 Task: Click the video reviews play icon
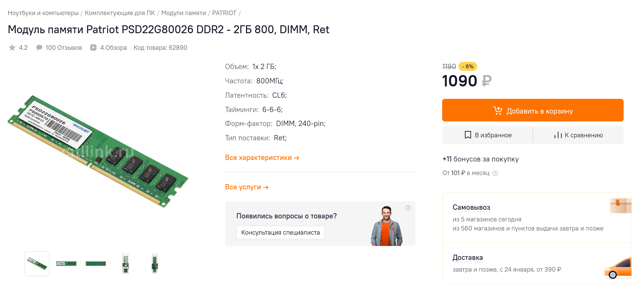93,48
